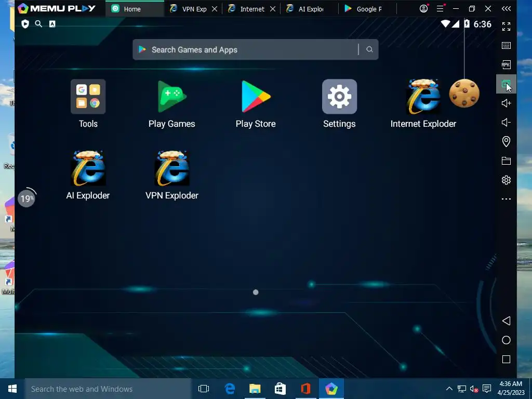
Task: Click the home screen page indicator dot
Action: 256,292
